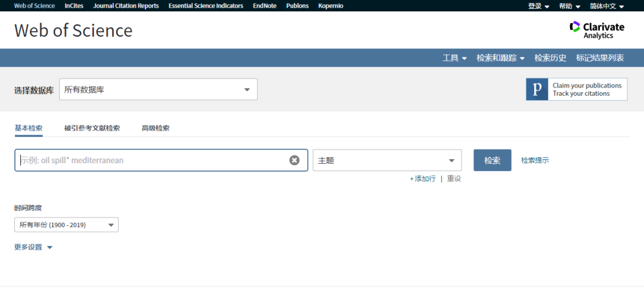Click the 选择数据库 label
The image size is (644, 308).
34,91
